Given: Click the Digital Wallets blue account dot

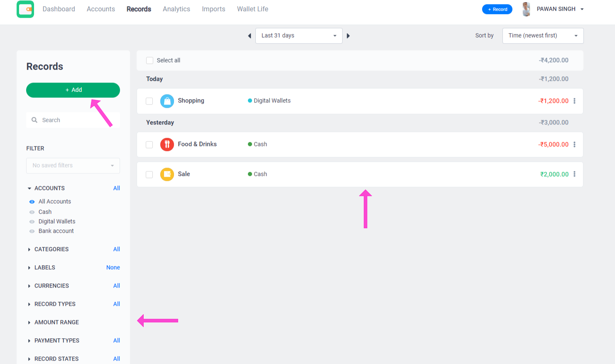Looking at the screenshot, I should point(250,101).
